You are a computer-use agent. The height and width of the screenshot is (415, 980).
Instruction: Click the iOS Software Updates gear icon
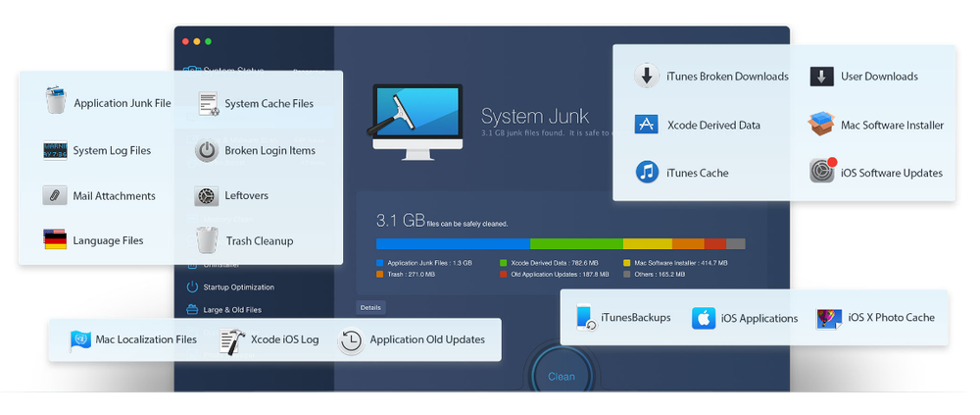(822, 171)
